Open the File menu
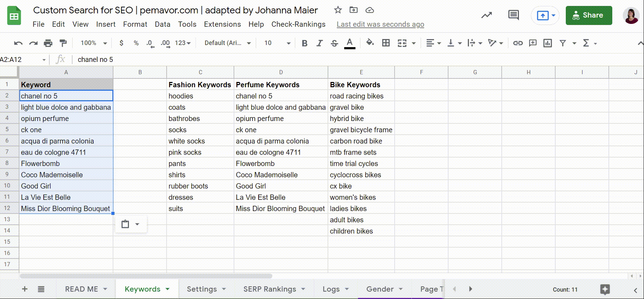Viewport: 644px width, 299px height. [38, 24]
